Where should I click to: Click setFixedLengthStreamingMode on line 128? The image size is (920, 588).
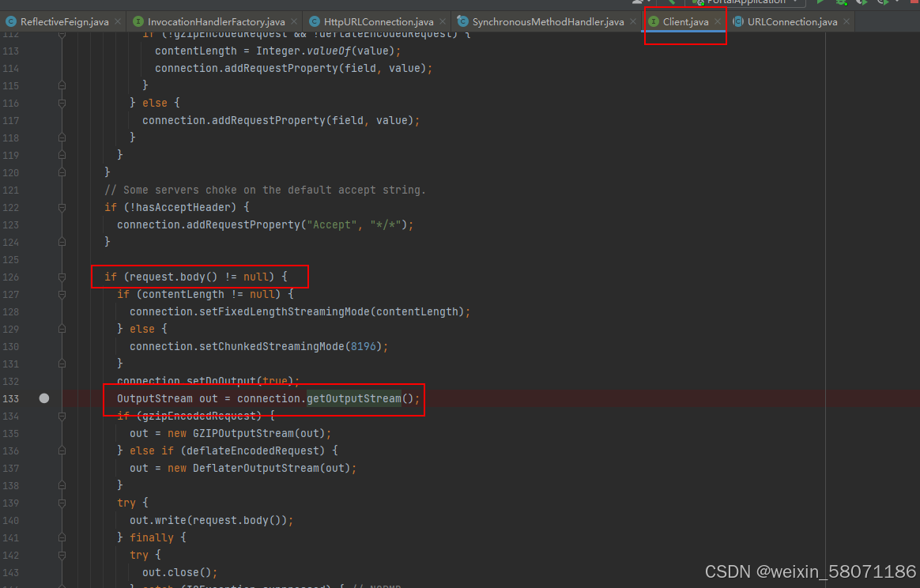point(285,311)
